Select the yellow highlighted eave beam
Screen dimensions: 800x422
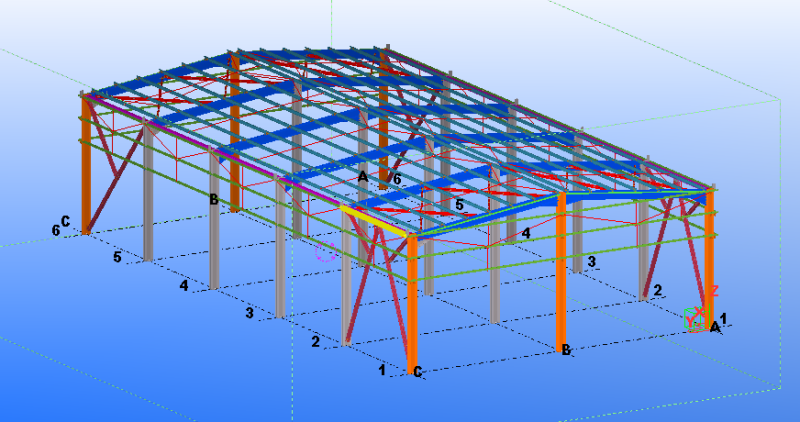tap(375, 220)
